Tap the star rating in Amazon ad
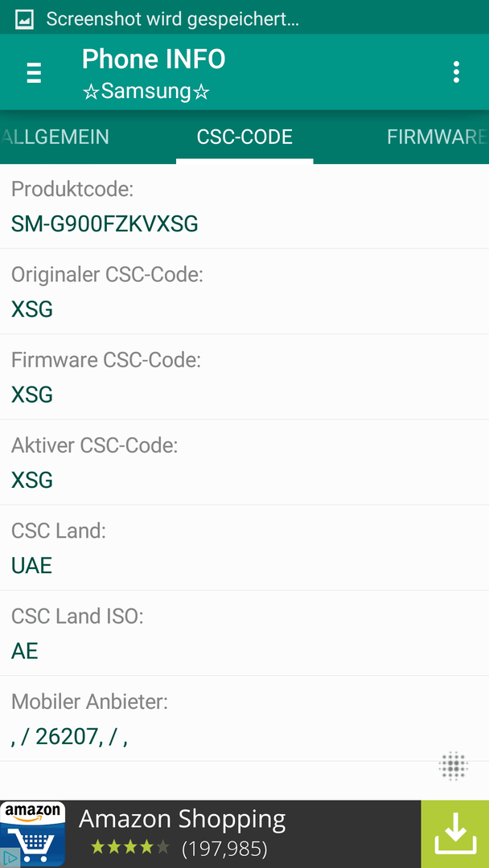Viewport: 489px width, 868px height. (129, 847)
